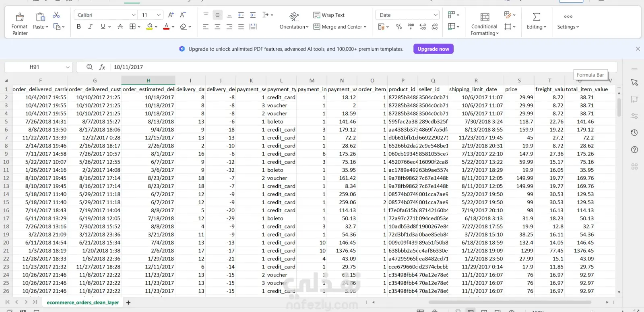Open the help question-mark sidebar icon
The height and width of the screenshot is (312, 644).
tap(634, 150)
